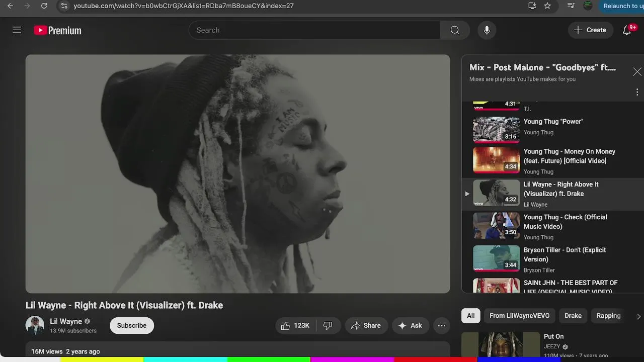Image resolution: width=644 pixels, height=362 pixels.
Task: Play Young Thug Check thumbnail
Action: point(496,226)
